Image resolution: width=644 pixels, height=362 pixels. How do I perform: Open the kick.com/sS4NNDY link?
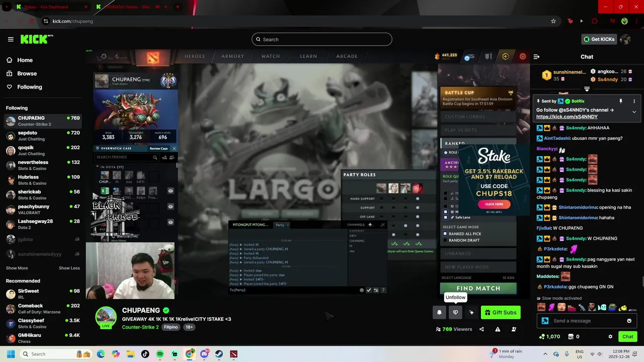click(567, 117)
